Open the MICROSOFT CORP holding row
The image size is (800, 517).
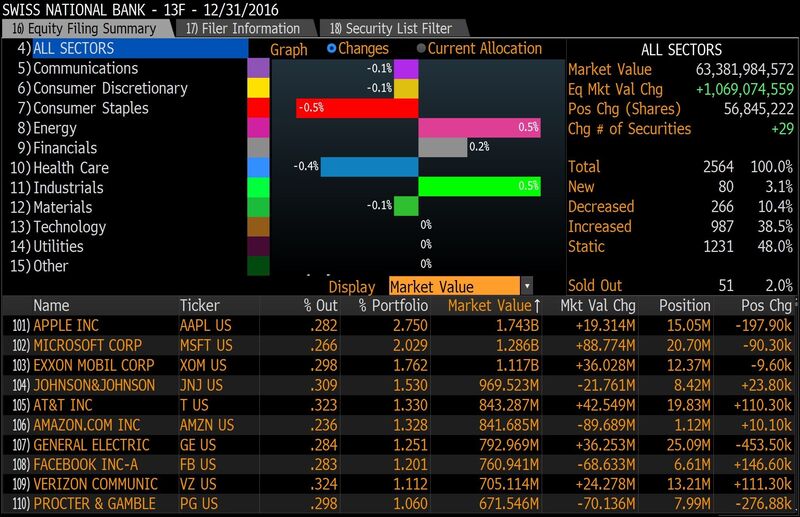pos(400,346)
